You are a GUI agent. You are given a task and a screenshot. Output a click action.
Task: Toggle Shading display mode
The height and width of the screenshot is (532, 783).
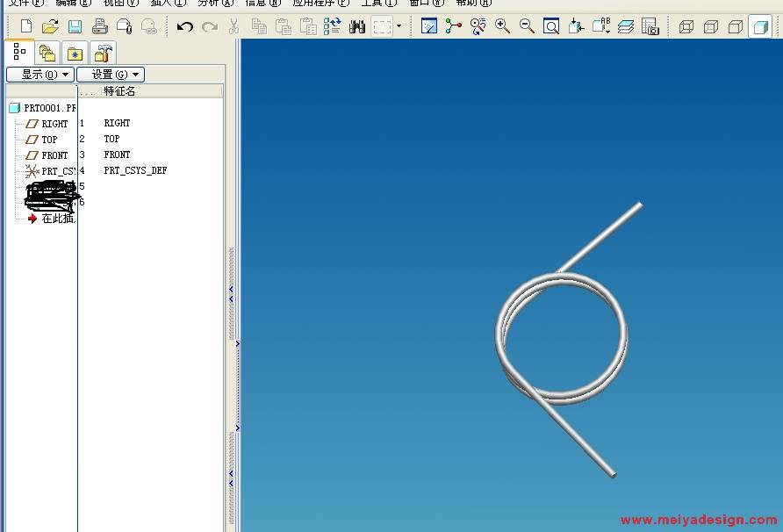pos(759,27)
